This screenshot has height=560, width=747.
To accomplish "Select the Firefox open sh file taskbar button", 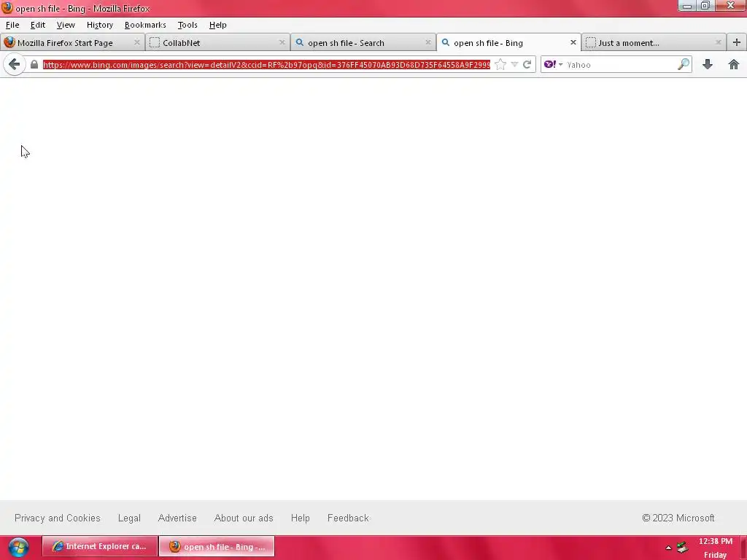I will (217, 546).
